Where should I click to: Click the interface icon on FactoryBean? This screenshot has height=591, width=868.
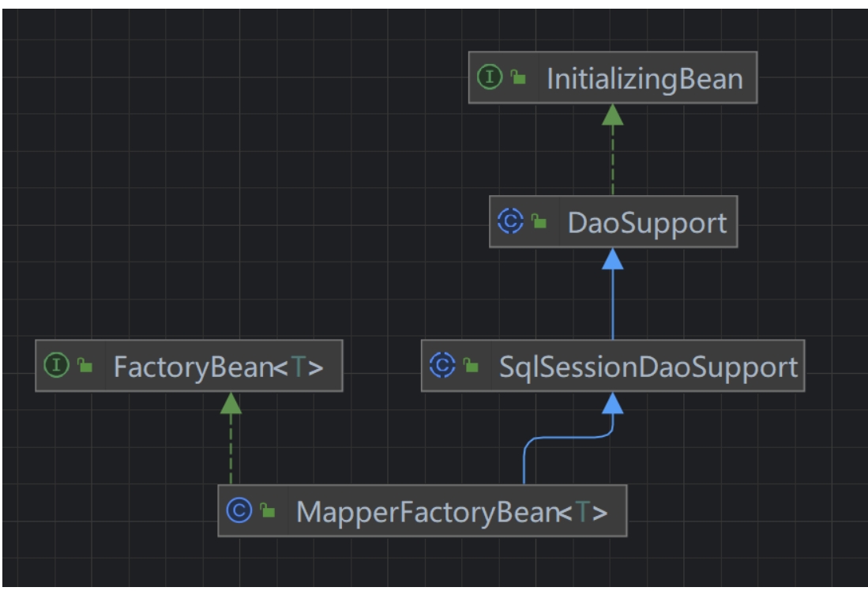[56, 367]
